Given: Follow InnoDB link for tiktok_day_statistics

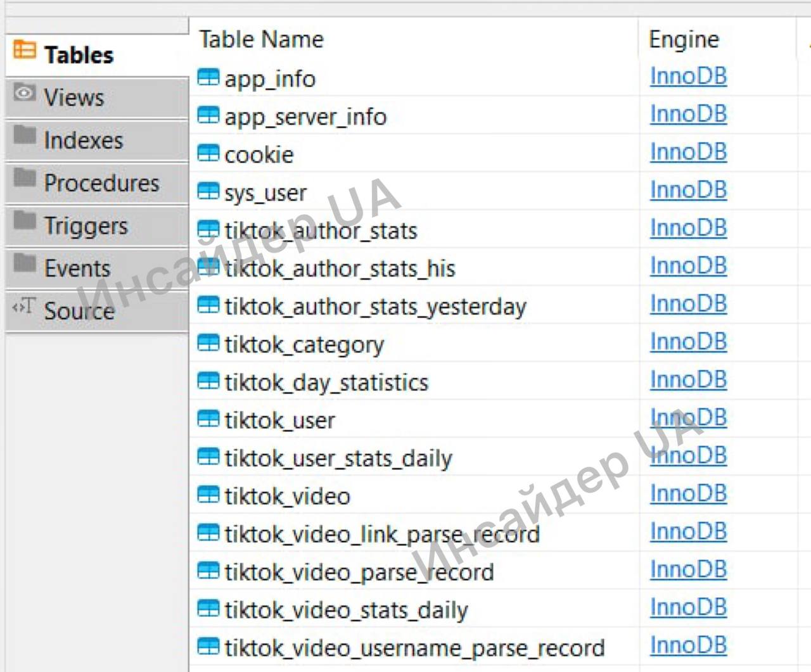Looking at the screenshot, I should pos(688,380).
